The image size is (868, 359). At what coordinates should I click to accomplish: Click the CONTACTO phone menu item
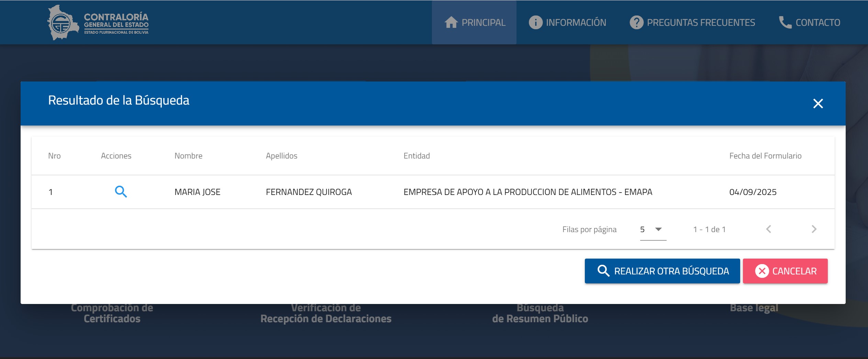pyautogui.click(x=809, y=23)
